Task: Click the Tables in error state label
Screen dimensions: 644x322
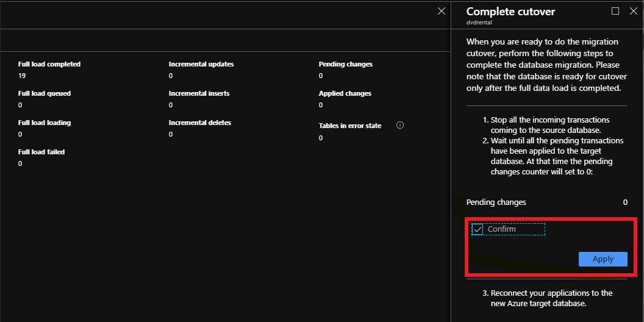Action: [350, 126]
